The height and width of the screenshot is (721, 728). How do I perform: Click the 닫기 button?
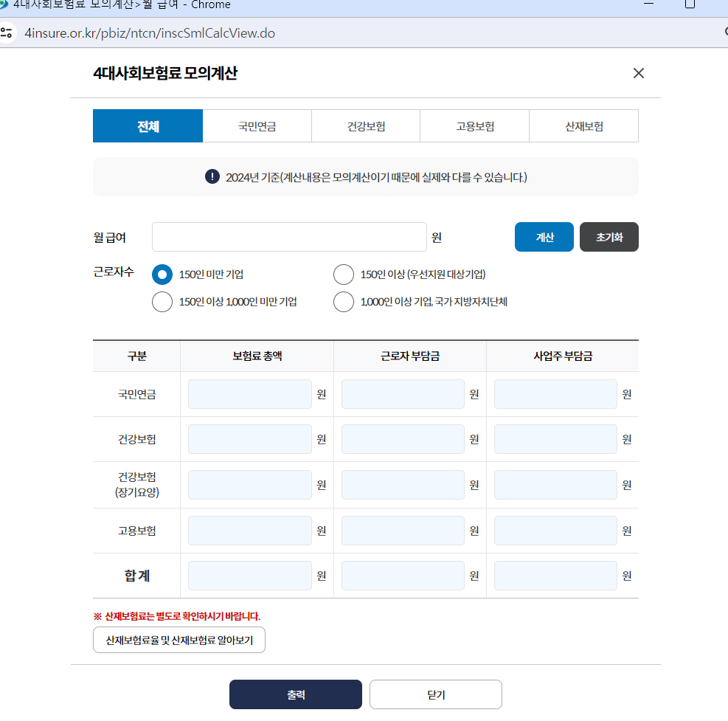click(x=435, y=694)
